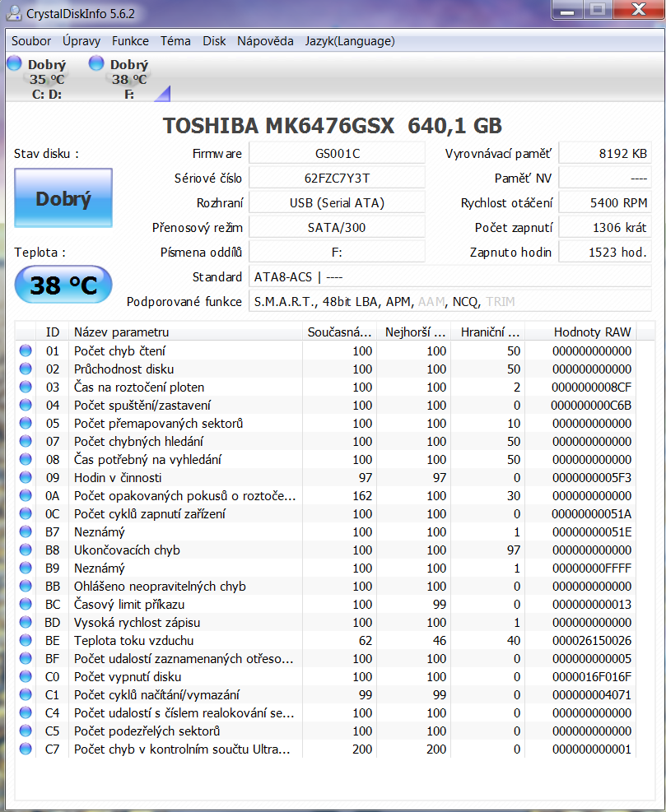
Task: Click status orb for Hodin v činnosti
Action: tap(26, 477)
